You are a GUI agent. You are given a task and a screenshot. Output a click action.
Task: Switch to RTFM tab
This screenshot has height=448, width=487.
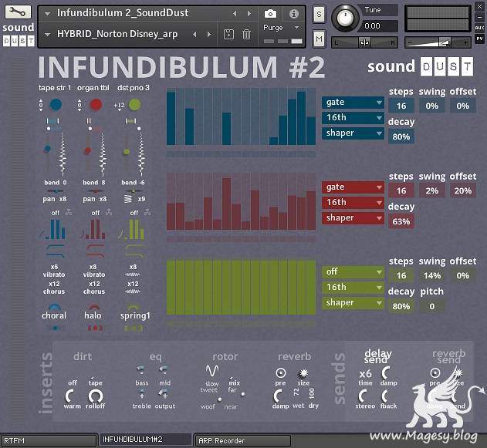click(49, 440)
